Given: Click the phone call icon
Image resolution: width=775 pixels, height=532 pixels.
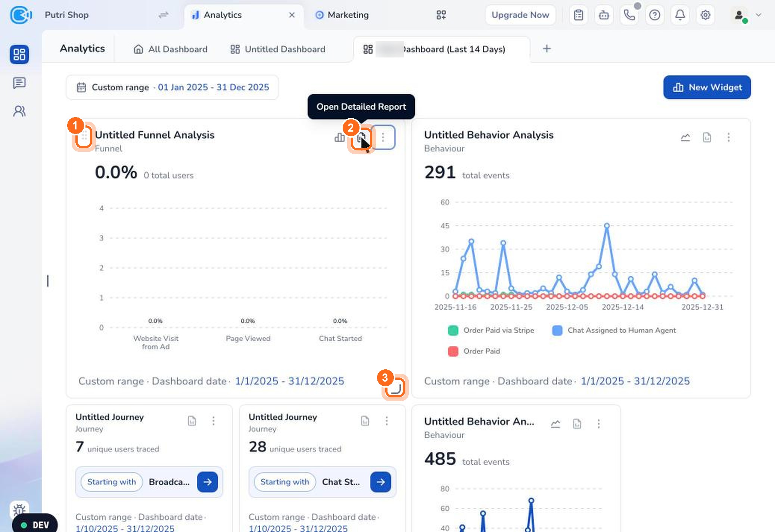Looking at the screenshot, I should [x=629, y=15].
